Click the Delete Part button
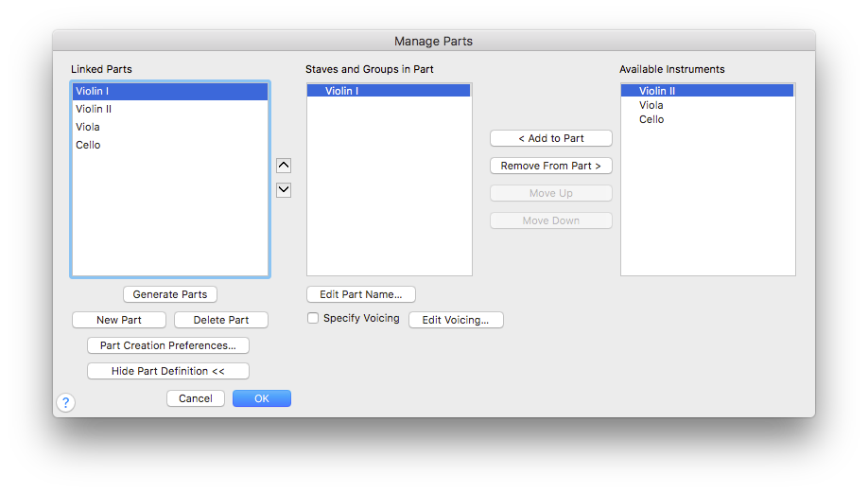The height and width of the screenshot is (493, 868). click(221, 320)
